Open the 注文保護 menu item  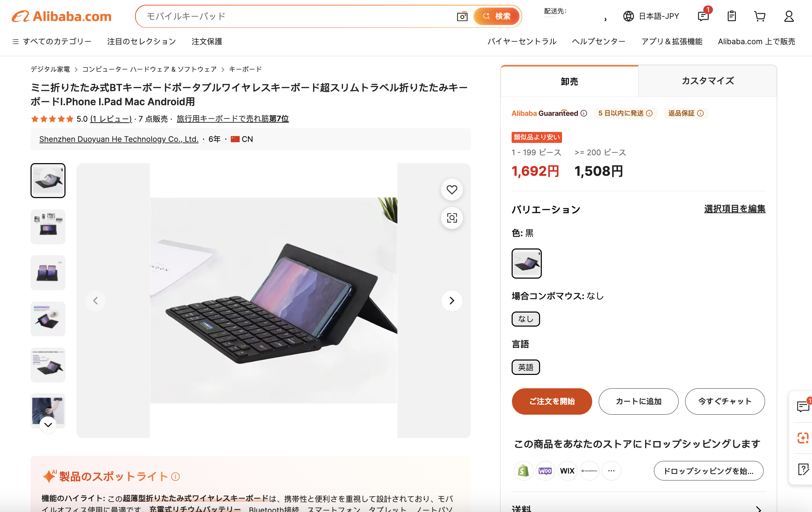pyautogui.click(x=207, y=41)
